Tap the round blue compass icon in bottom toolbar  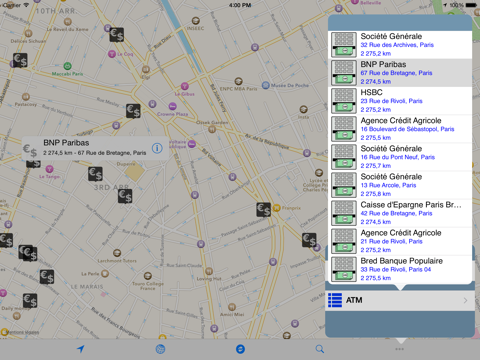240,349
